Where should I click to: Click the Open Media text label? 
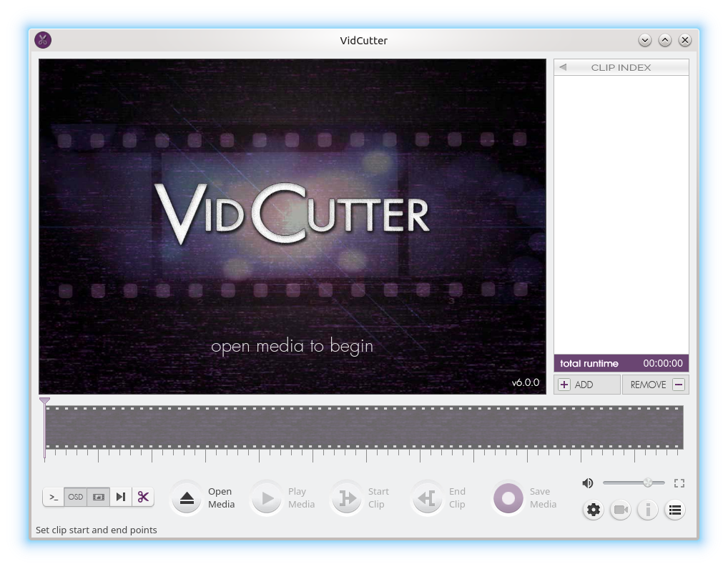(221, 498)
